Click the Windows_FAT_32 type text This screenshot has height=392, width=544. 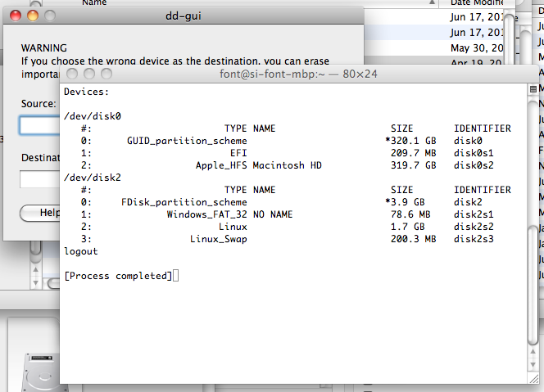tap(206, 214)
